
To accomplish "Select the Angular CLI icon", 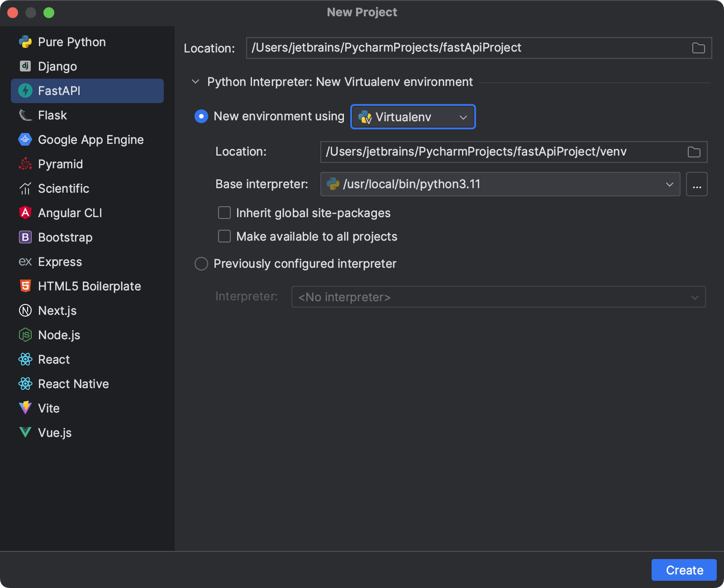I will pos(26,213).
